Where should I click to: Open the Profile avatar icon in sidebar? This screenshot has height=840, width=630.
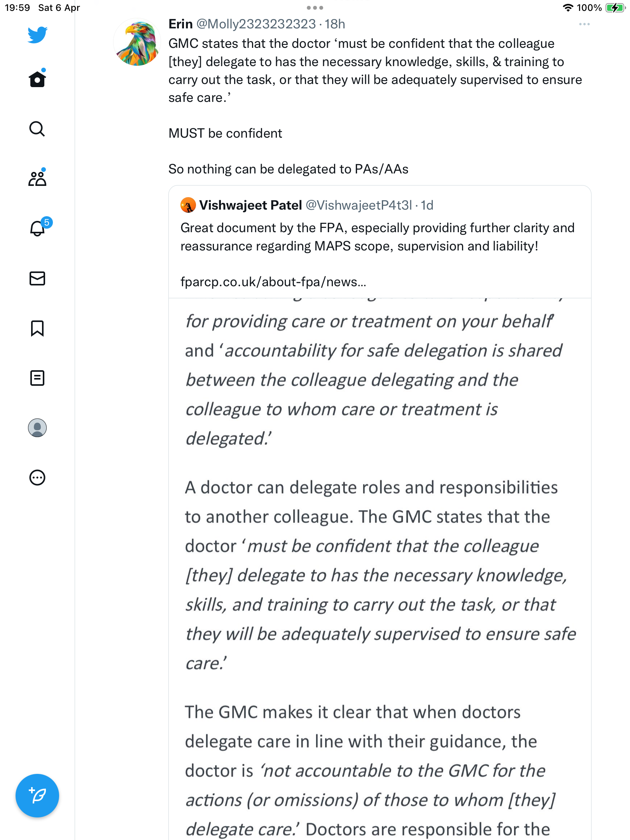(37, 428)
